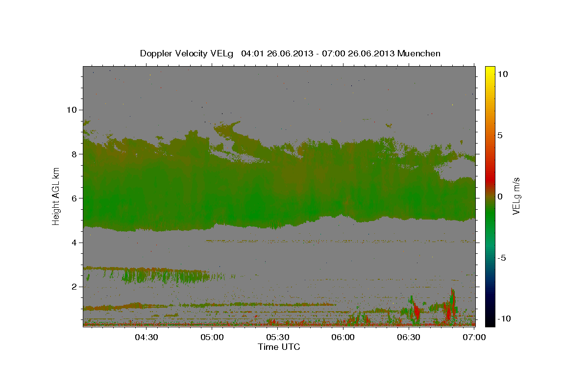The height and width of the screenshot is (392, 588).
Task: Click the 06:30 time tick label
Action: pyautogui.click(x=409, y=337)
